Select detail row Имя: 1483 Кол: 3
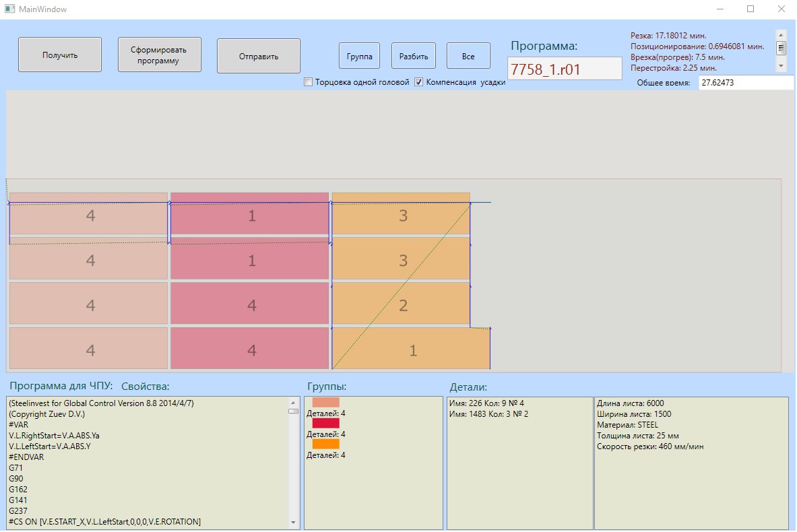The width and height of the screenshot is (797, 532). (x=488, y=414)
